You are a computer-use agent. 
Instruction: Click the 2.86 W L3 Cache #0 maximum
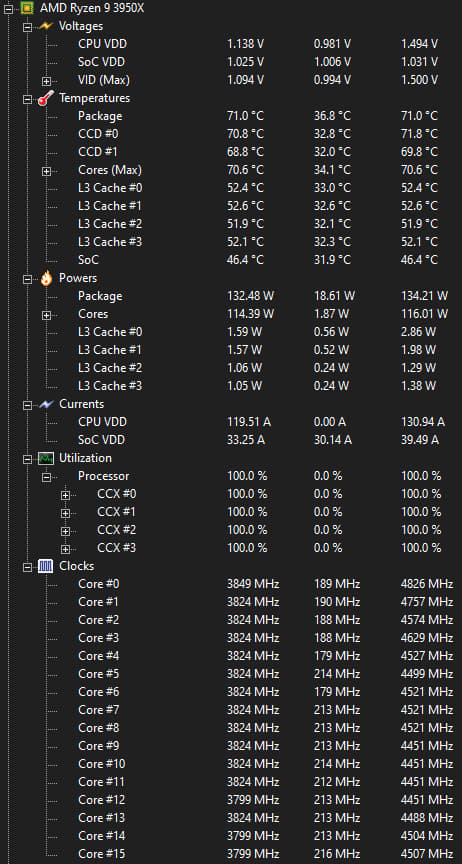tap(418, 332)
